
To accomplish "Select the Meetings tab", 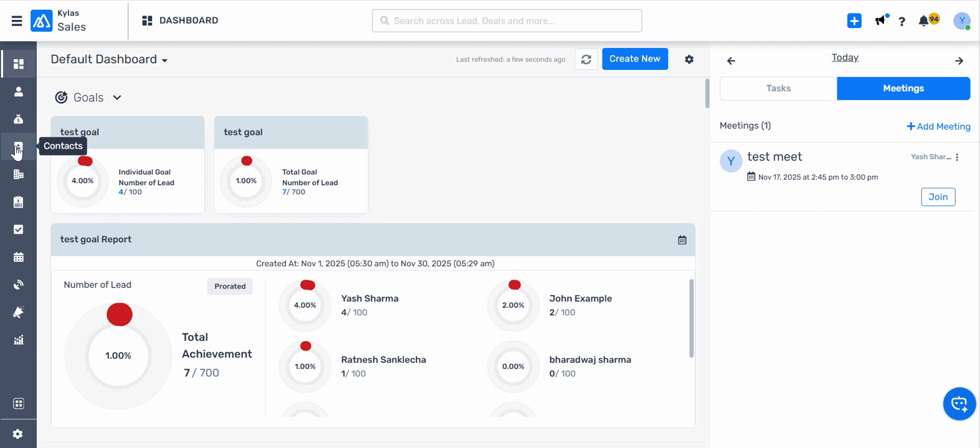I will pos(903,88).
